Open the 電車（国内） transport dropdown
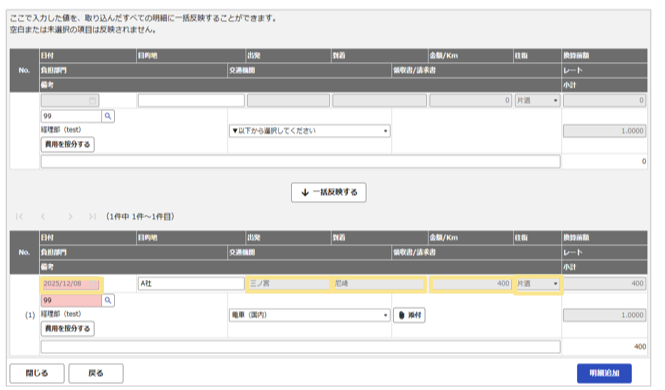Image resolution: width=665 pixels, height=390 pixels. pyautogui.click(x=310, y=315)
